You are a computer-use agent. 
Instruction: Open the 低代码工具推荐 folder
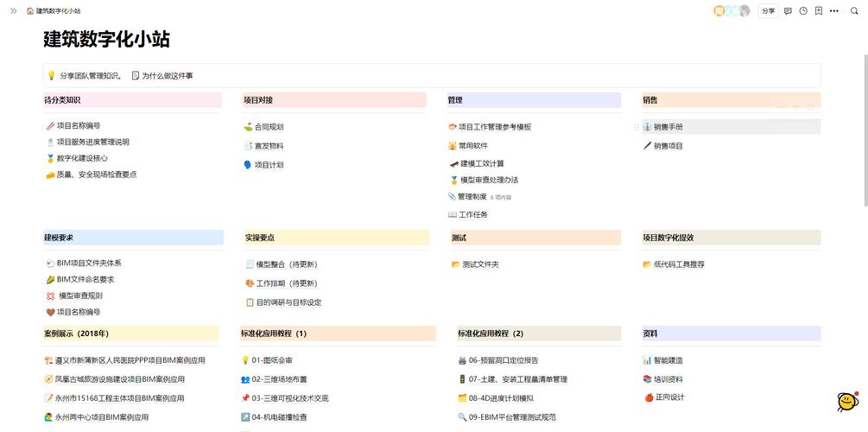[x=674, y=264]
